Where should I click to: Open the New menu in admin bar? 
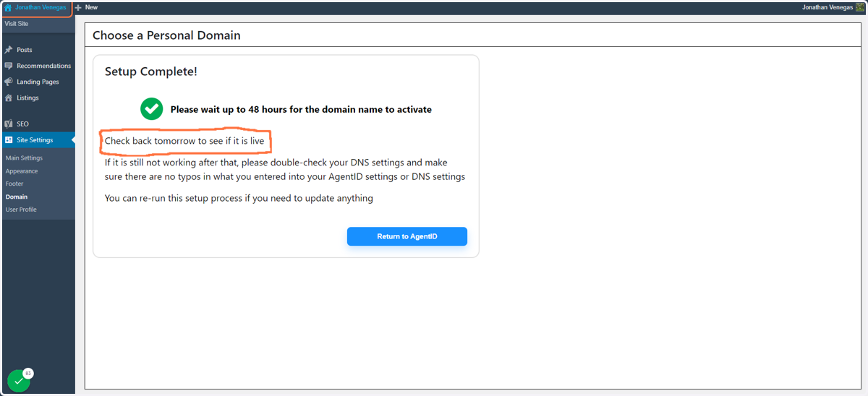click(91, 7)
